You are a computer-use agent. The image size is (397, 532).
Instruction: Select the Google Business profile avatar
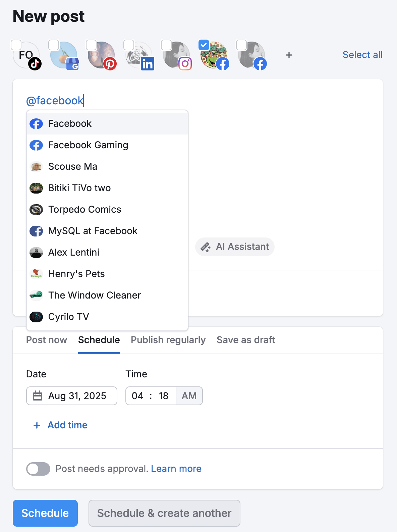coord(64,55)
